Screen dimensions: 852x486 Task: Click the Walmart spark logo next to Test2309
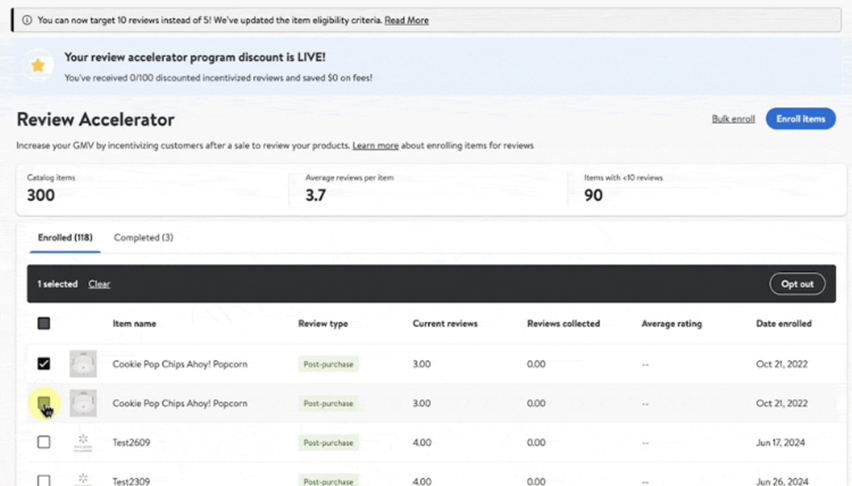click(x=83, y=479)
